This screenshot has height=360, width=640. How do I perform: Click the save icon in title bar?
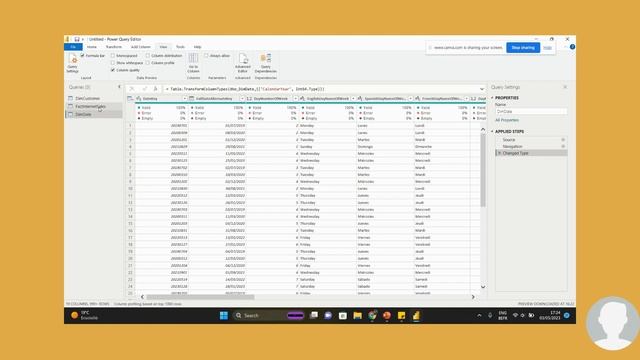pos(77,39)
